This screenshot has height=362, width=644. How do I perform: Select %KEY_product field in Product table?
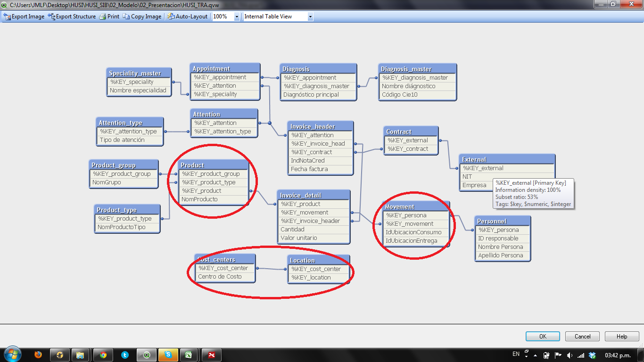pos(202,191)
